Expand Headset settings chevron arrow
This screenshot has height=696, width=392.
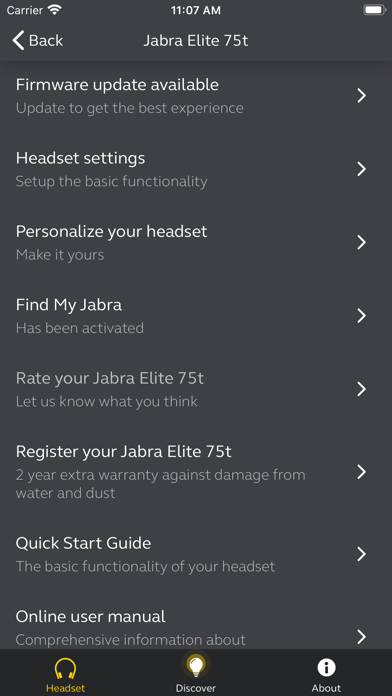click(362, 169)
